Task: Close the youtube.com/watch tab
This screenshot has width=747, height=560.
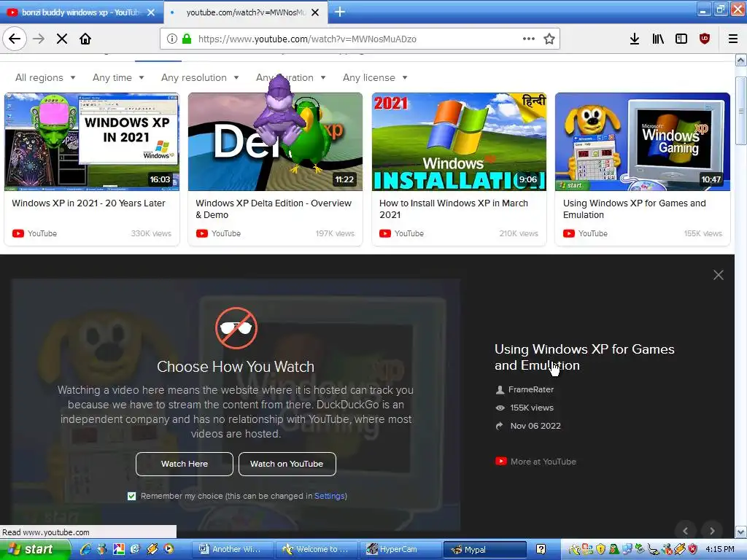Action: pyautogui.click(x=315, y=12)
